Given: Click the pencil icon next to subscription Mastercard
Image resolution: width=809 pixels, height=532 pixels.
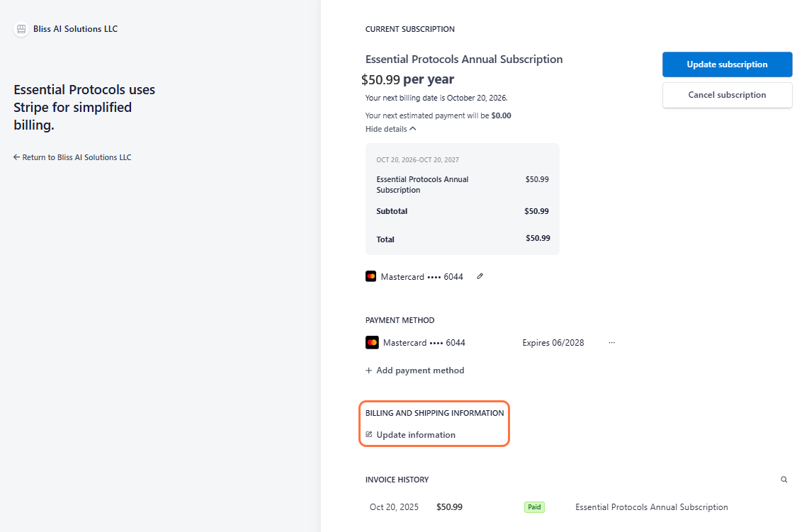Looking at the screenshot, I should click(x=480, y=276).
